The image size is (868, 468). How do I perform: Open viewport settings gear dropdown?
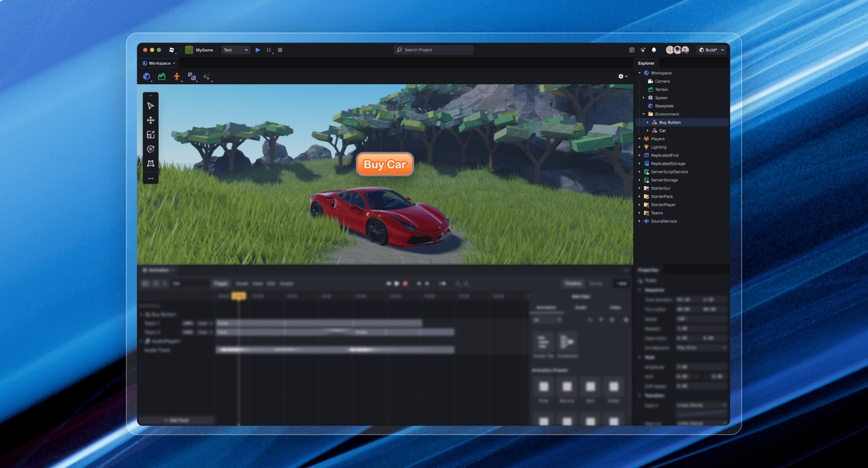click(623, 76)
